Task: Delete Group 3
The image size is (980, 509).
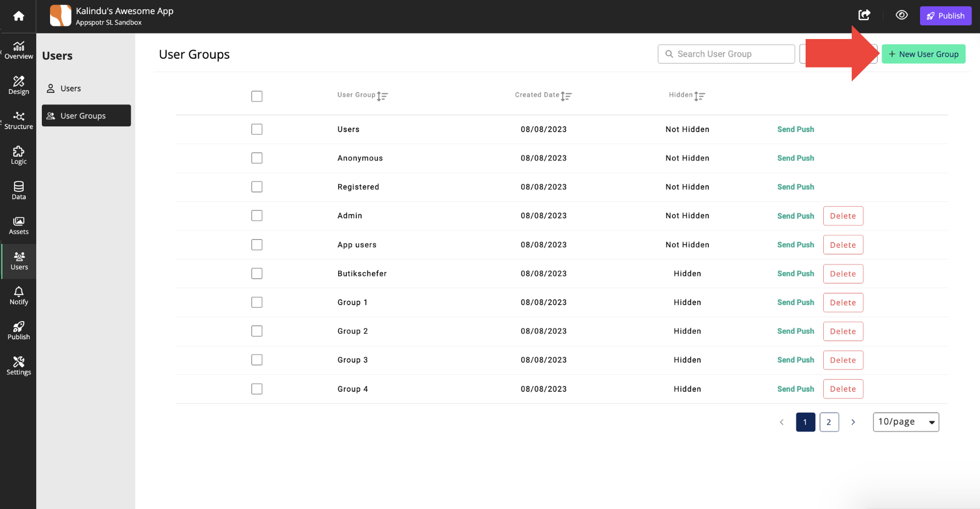Action: [843, 360]
